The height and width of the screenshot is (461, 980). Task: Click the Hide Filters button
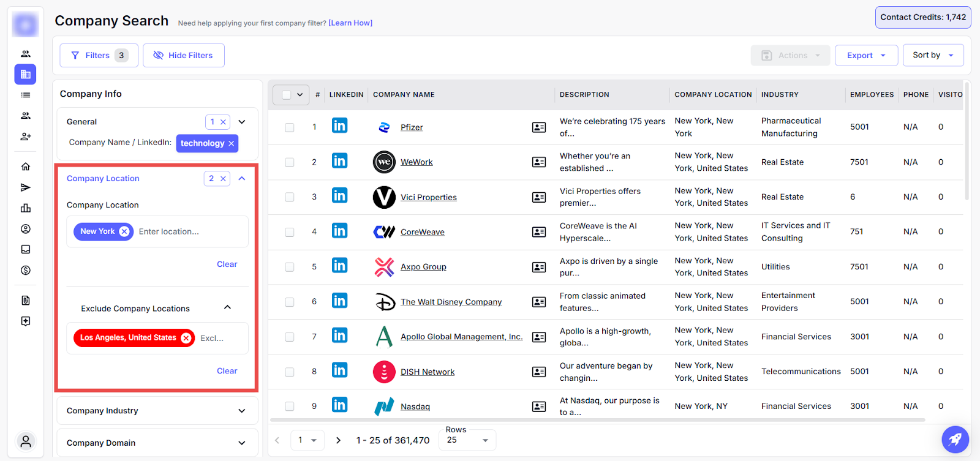[x=183, y=56]
